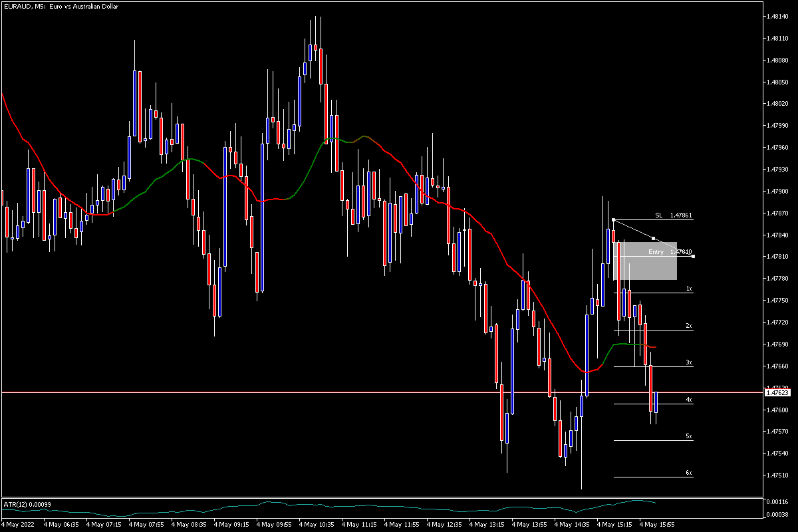Image resolution: width=798 pixels, height=532 pixels.
Task: Click the trendline end anchor beside Entry price
Action: pyautogui.click(x=694, y=256)
